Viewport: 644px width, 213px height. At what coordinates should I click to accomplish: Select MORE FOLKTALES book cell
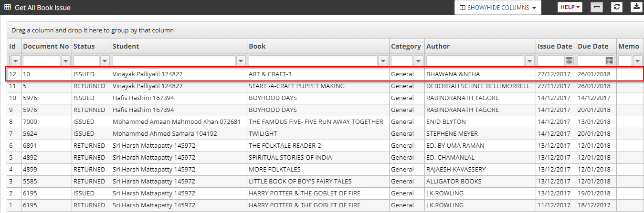point(318,169)
